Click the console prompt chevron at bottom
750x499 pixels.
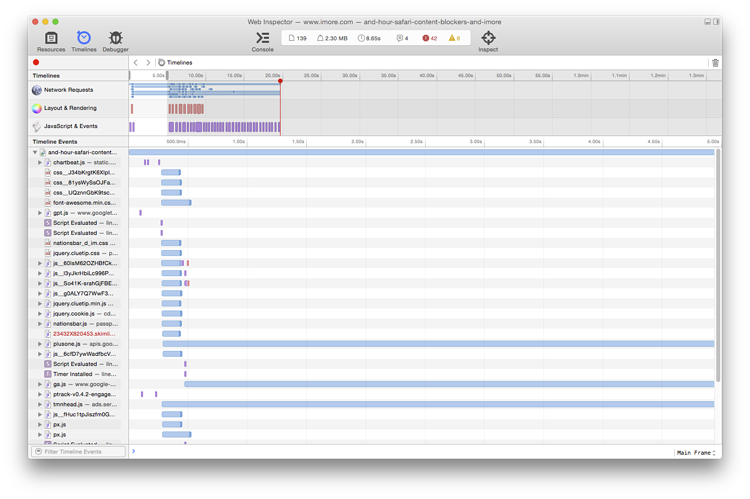coord(133,451)
